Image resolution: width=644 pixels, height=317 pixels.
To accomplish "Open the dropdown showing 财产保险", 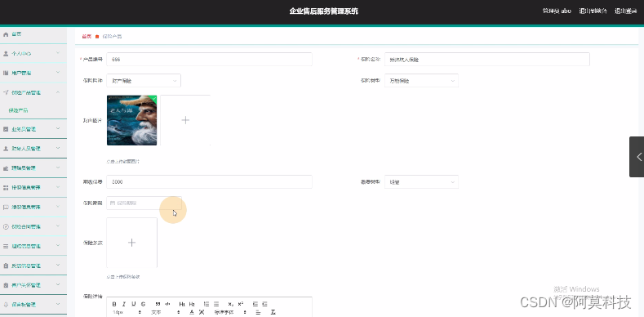I will (x=144, y=81).
